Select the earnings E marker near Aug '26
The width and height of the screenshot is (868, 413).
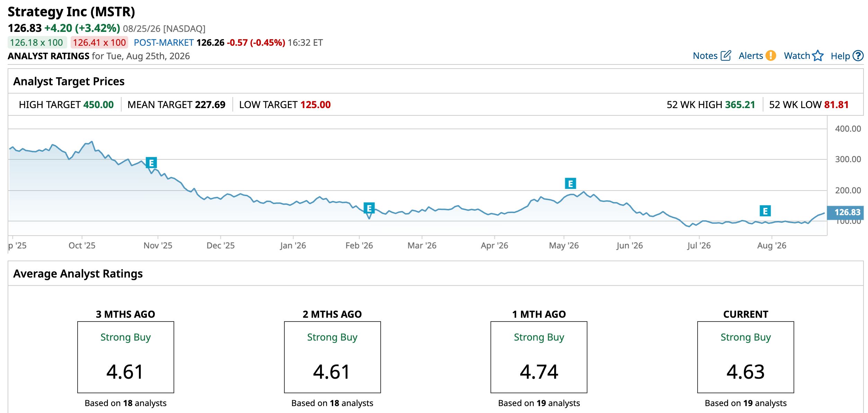(765, 211)
